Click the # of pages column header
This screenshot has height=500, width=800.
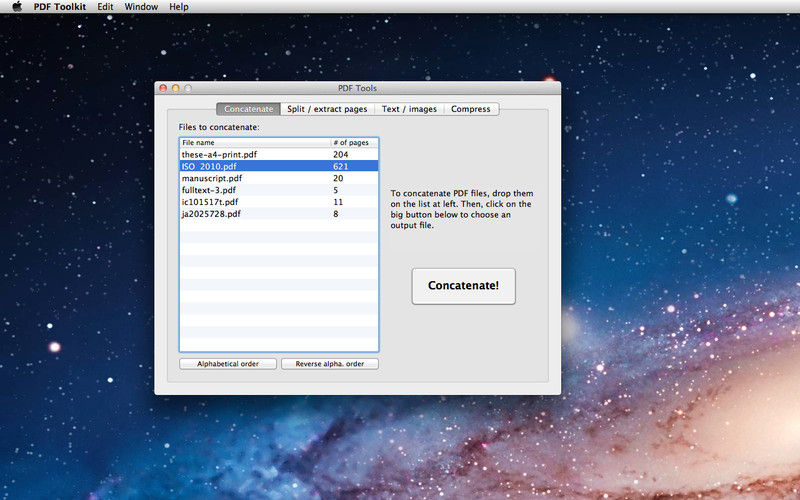353,143
